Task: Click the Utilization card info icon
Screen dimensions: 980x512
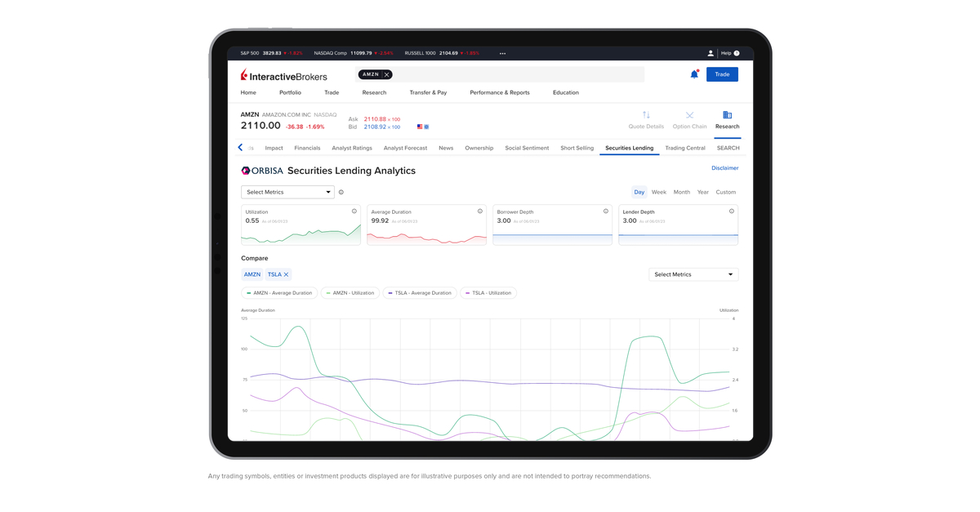Action: click(354, 211)
